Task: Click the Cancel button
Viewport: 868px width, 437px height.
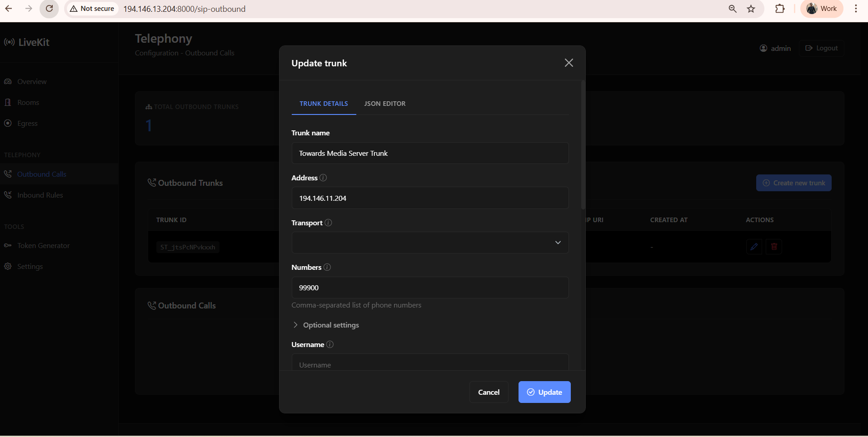Action: pyautogui.click(x=489, y=392)
